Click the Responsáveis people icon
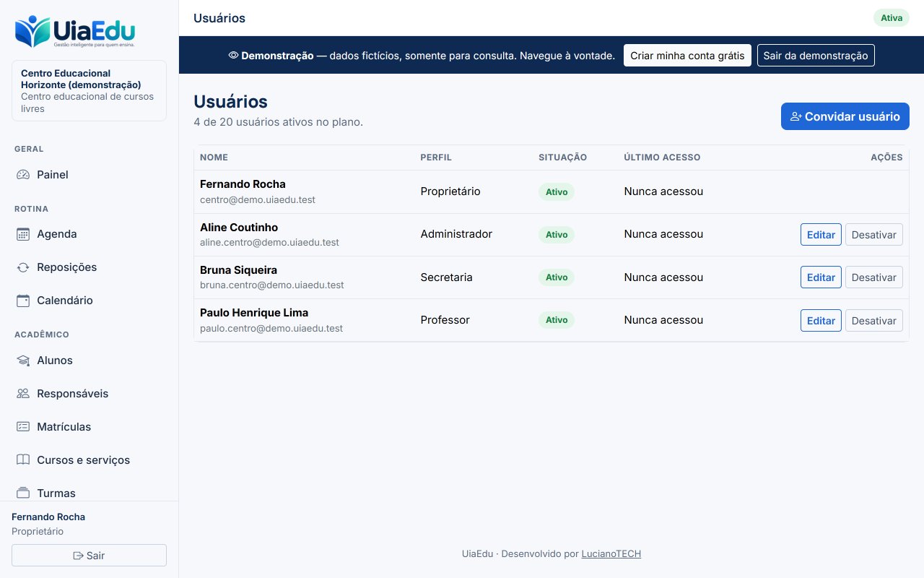924x578 pixels. [x=23, y=394]
